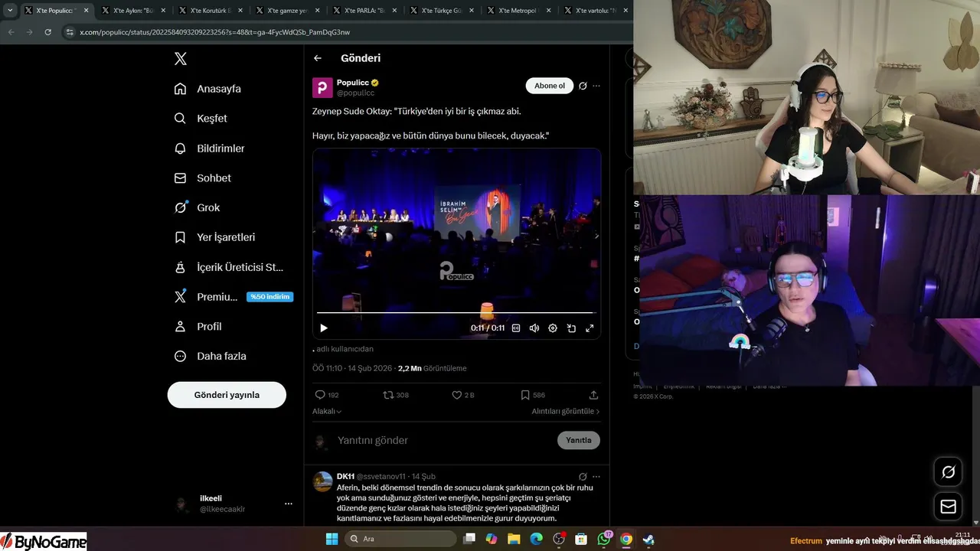Switch to X'te Türkçe tab
Viewport: 980px width, 551px height.
[x=442, y=11]
